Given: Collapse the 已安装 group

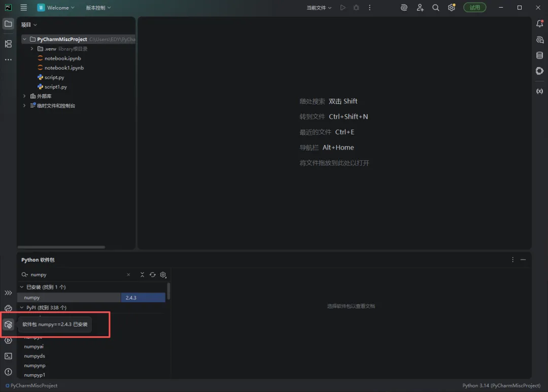Looking at the screenshot, I should (22, 287).
